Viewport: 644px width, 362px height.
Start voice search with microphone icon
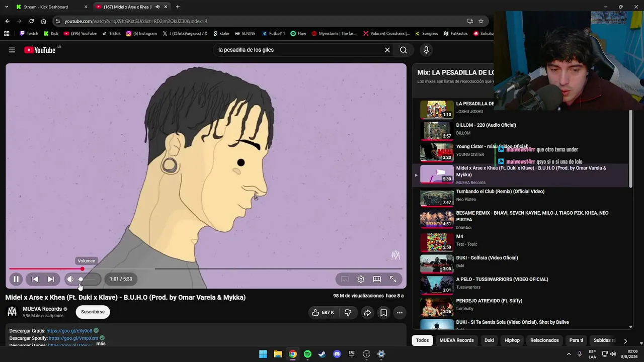[x=426, y=50]
